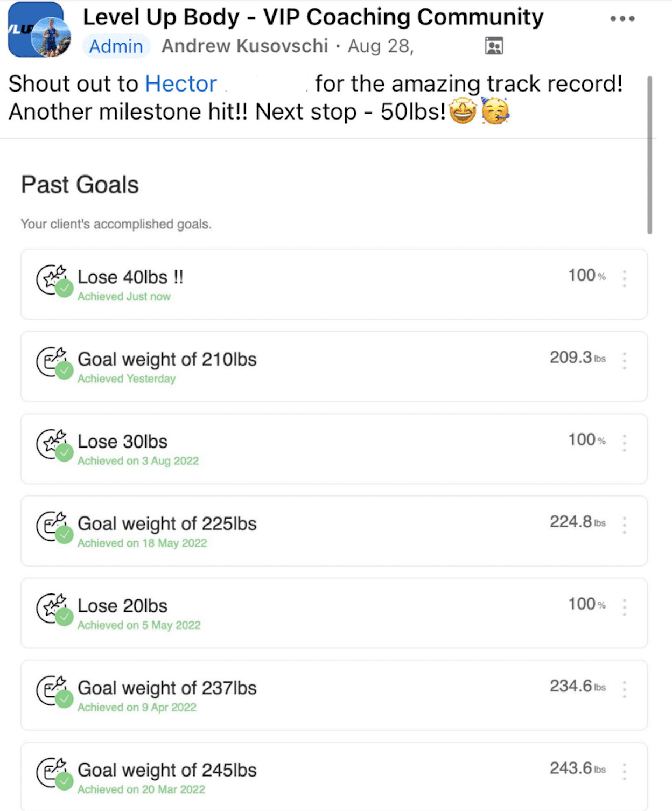
Task: Open the post options three-dot menu
Action: (622, 19)
